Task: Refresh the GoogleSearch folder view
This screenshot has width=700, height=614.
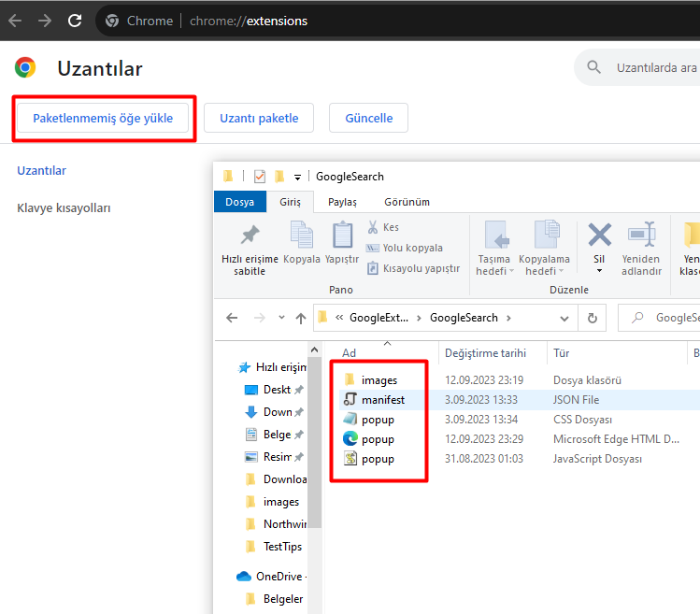Action: point(592,318)
